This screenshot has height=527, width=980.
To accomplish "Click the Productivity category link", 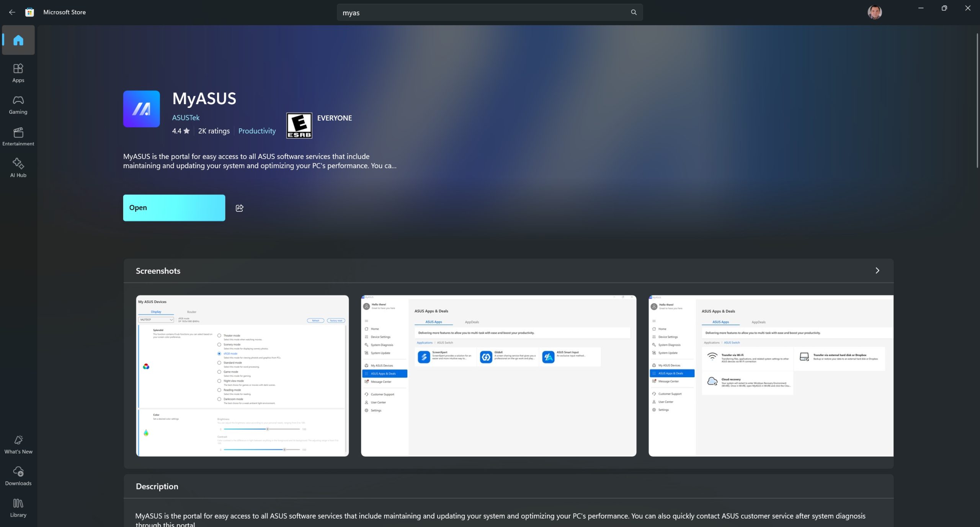I will click(x=256, y=131).
